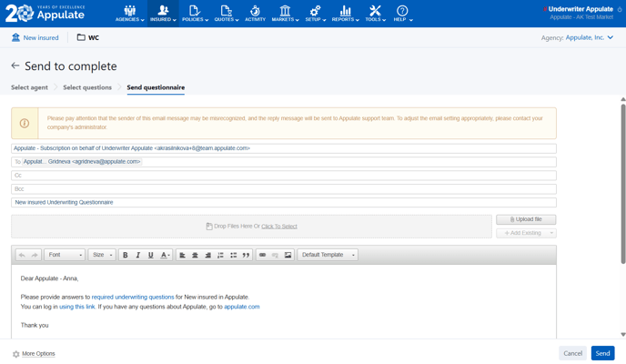626x364 pixels.
Task: Click More Options at bottom left
Action: [34, 354]
